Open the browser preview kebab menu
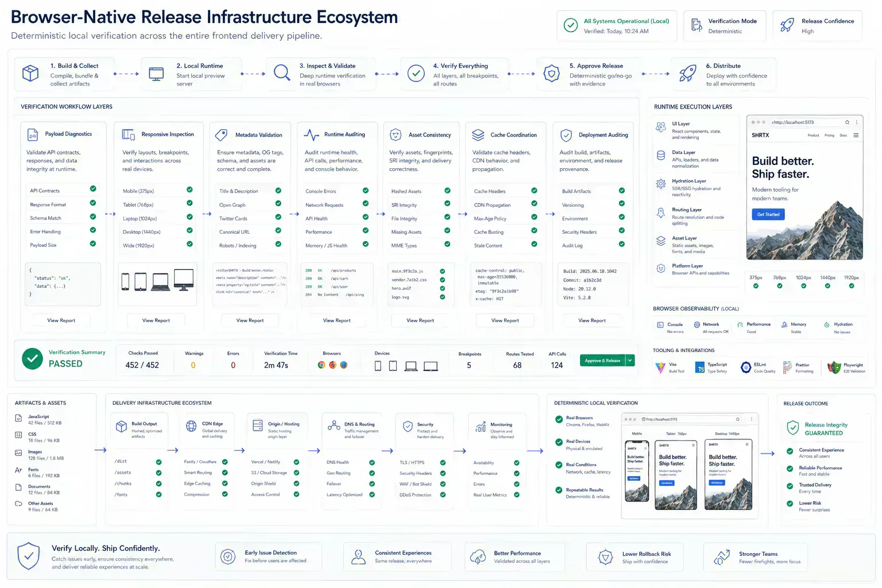The width and height of the screenshot is (882, 588). coord(857,122)
